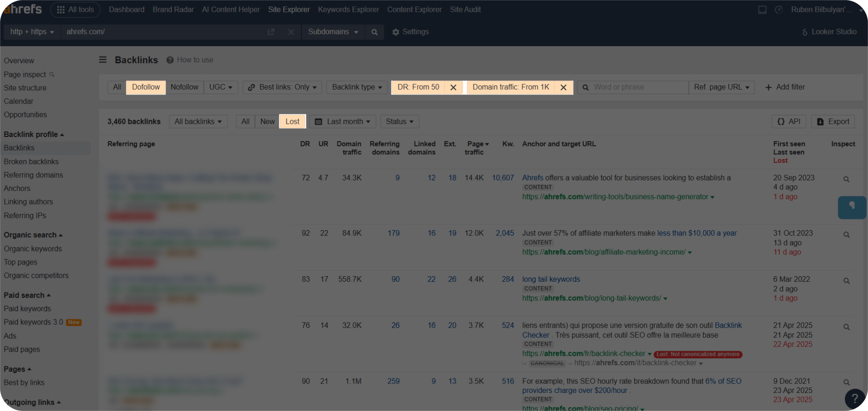The image size is (868, 411).
Task: Click the ahrefs.com/ URL input field
Action: pyautogui.click(x=163, y=32)
